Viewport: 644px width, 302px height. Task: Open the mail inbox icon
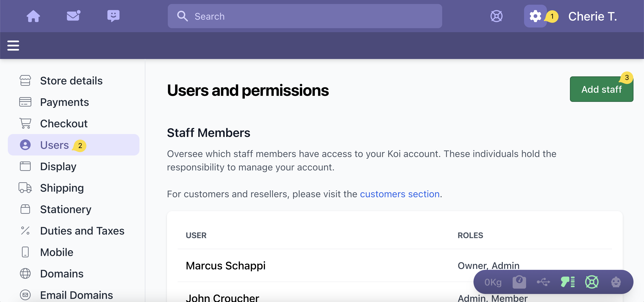(73, 16)
